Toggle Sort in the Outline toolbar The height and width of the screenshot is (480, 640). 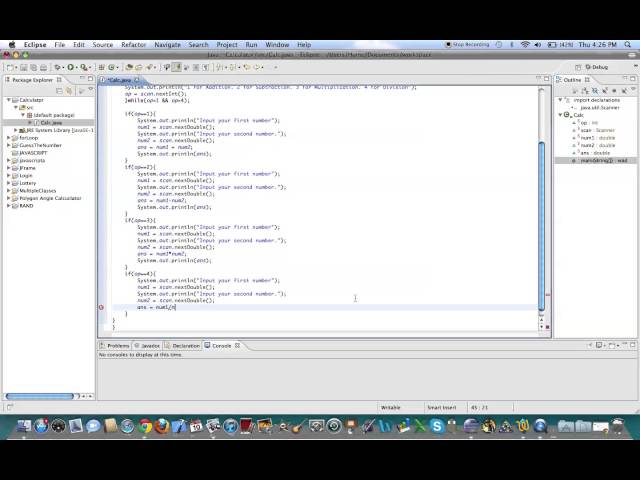(584, 91)
